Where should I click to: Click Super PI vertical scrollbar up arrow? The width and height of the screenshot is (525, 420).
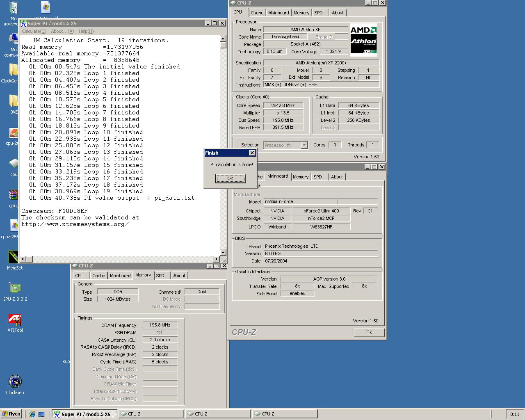coord(223,39)
